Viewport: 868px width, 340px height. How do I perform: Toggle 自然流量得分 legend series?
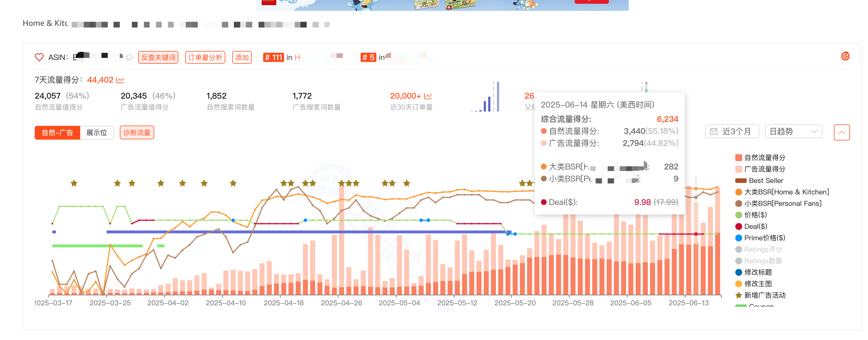(x=760, y=157)
